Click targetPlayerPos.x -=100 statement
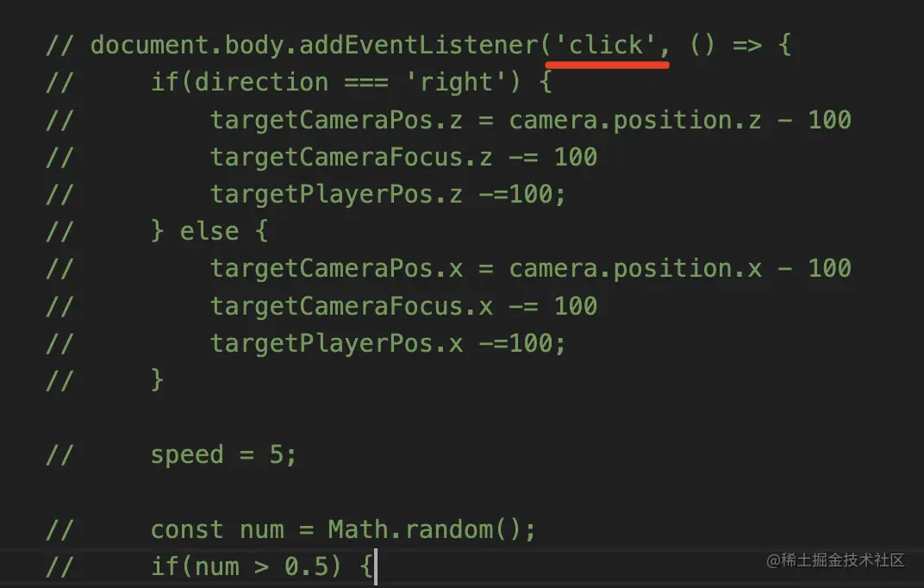The width and height of the screenshot is (924, 588). 388,343
